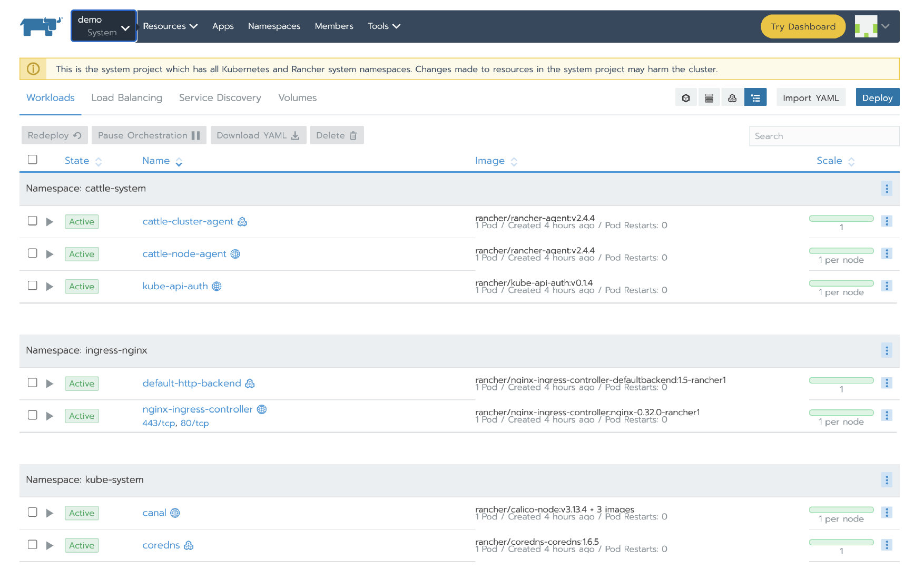Open actions menu for default-http-backend row
Screen dimensions: 924x569
coord(887,383)
